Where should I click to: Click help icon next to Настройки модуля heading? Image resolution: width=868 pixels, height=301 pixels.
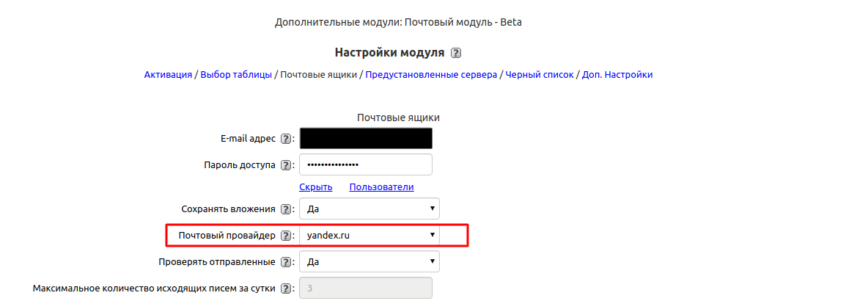pos(456,53)
